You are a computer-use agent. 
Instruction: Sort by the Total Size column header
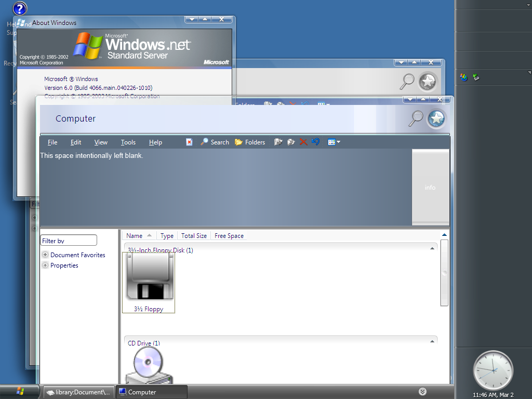[x=194, y=235]
